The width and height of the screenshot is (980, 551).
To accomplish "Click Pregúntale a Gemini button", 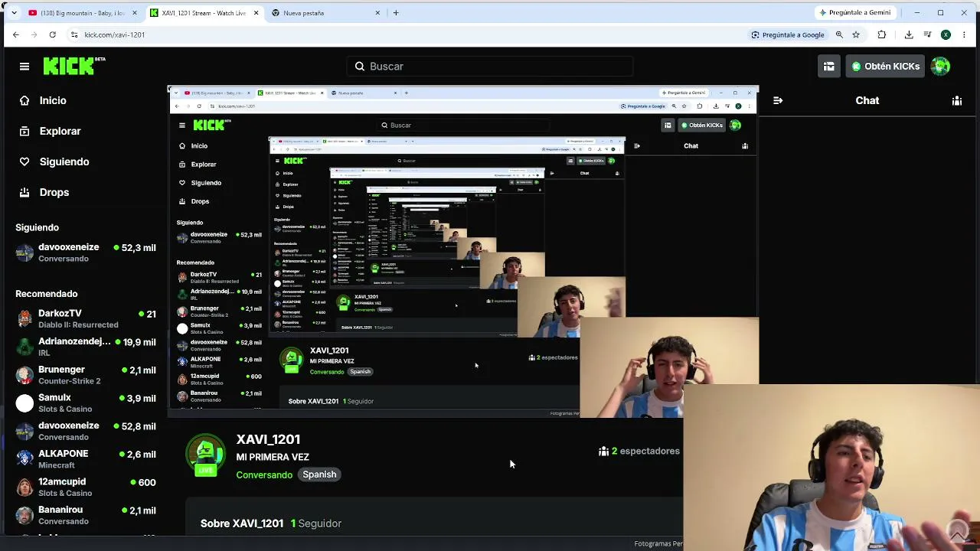I will [854, 13].
